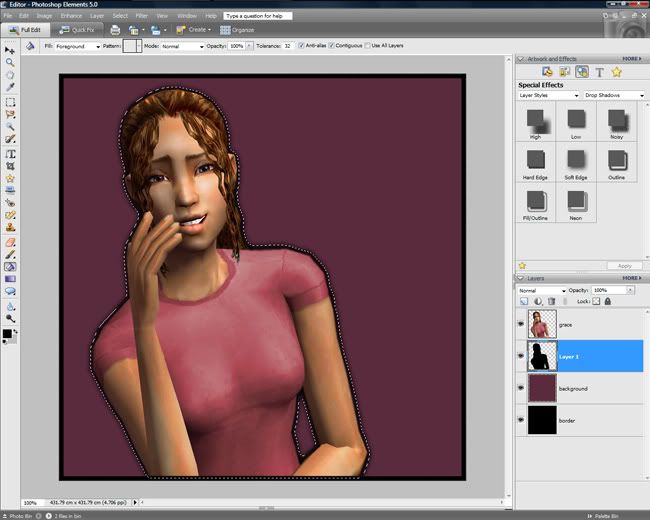Select the Zoom tool in toolbox

[10, 63]
